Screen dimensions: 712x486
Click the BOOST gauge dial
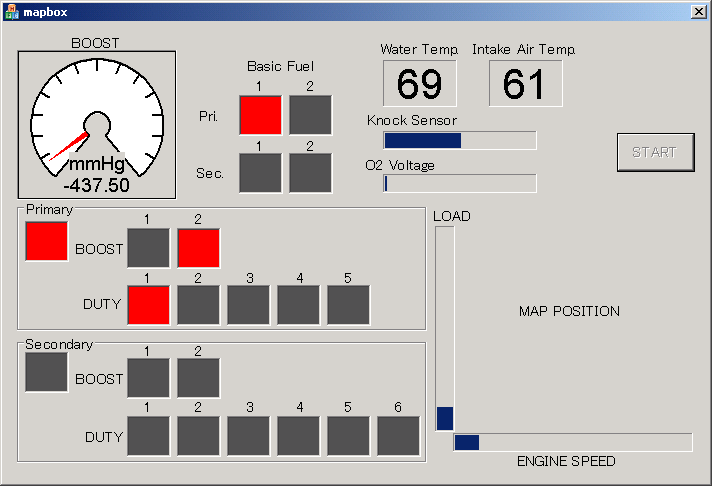tap(96, 124)
